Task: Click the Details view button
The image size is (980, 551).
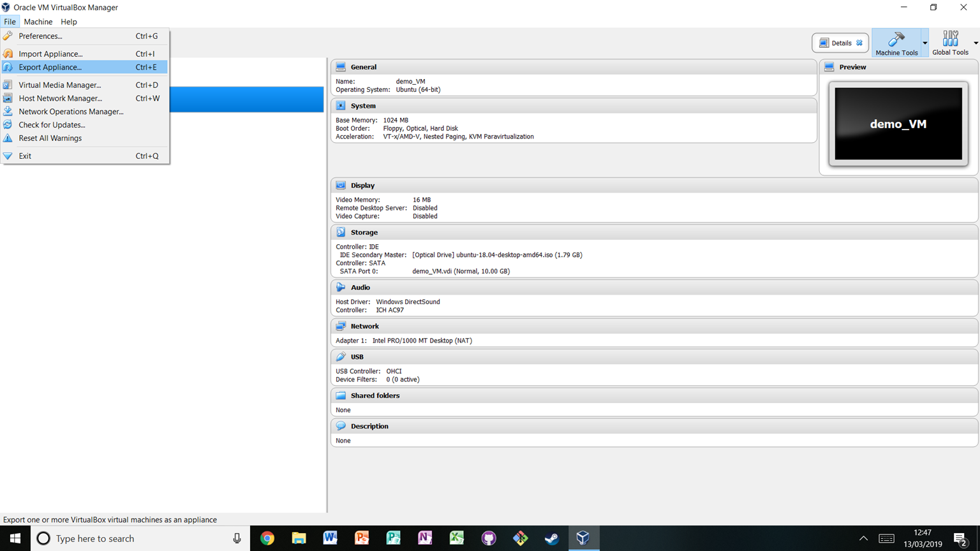Action: [839, 42]
